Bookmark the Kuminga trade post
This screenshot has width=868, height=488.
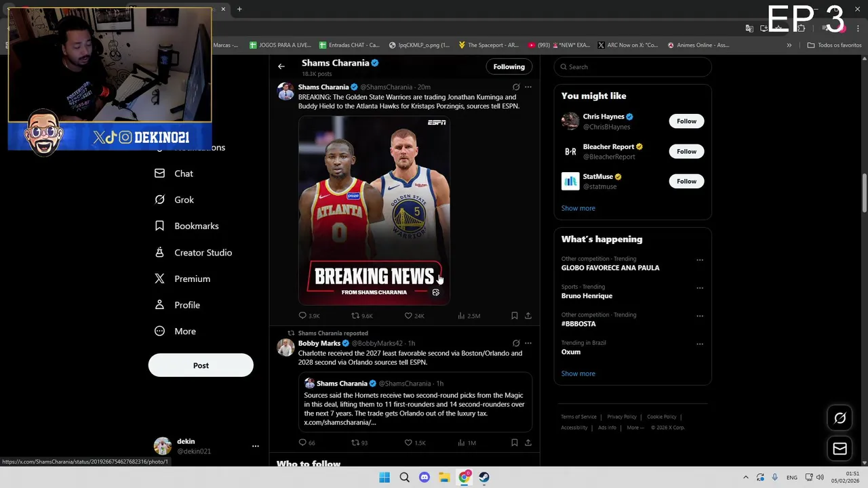[515, 316]
